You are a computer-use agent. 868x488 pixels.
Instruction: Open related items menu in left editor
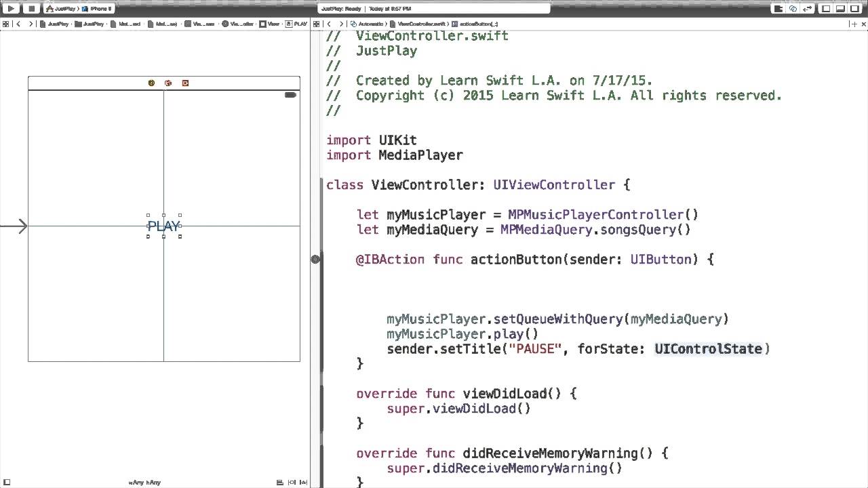(x=5, y=24)
